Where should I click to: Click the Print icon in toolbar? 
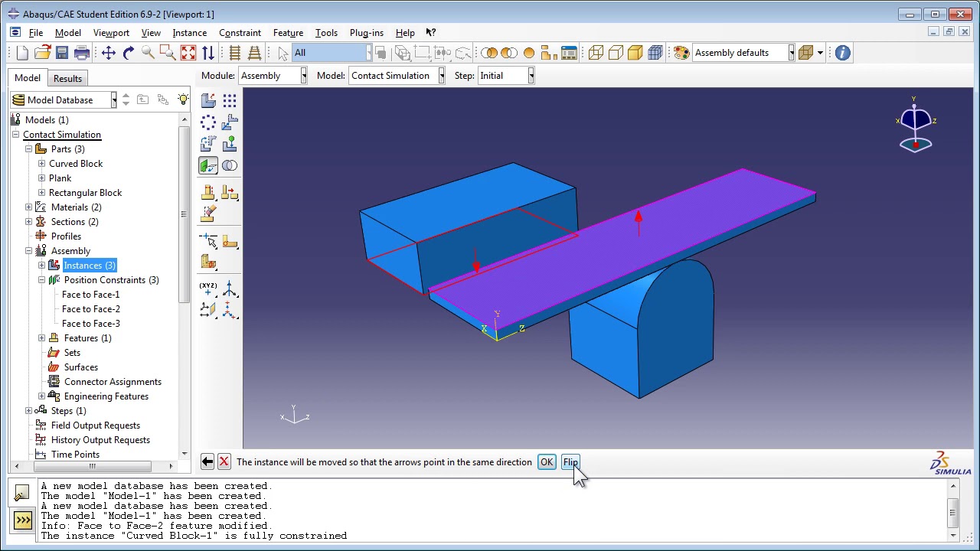[x=82, y=53]
